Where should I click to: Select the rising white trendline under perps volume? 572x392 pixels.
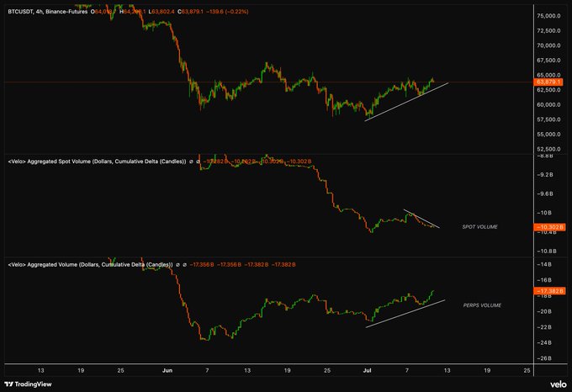pos(405,314)
